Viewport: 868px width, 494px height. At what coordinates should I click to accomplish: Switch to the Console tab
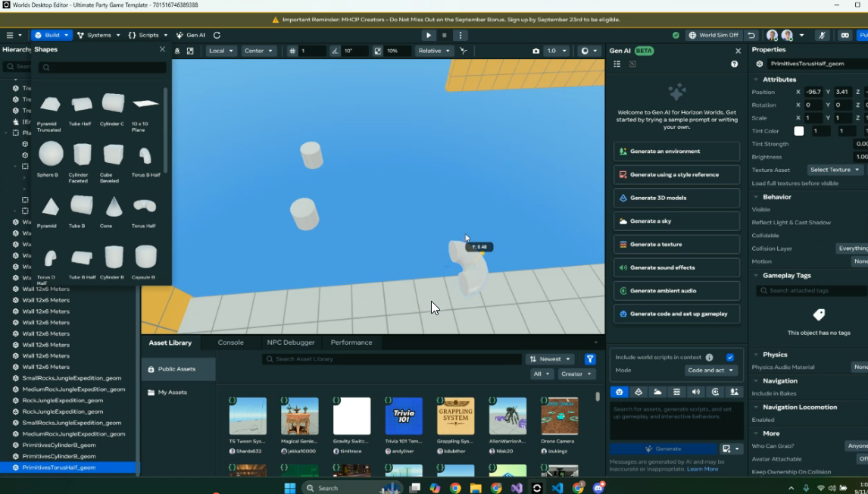click(x=230, y=342)
